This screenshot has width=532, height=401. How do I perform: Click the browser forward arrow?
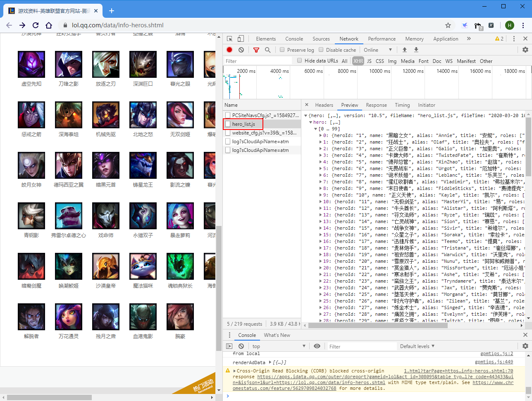pos(22,25)
